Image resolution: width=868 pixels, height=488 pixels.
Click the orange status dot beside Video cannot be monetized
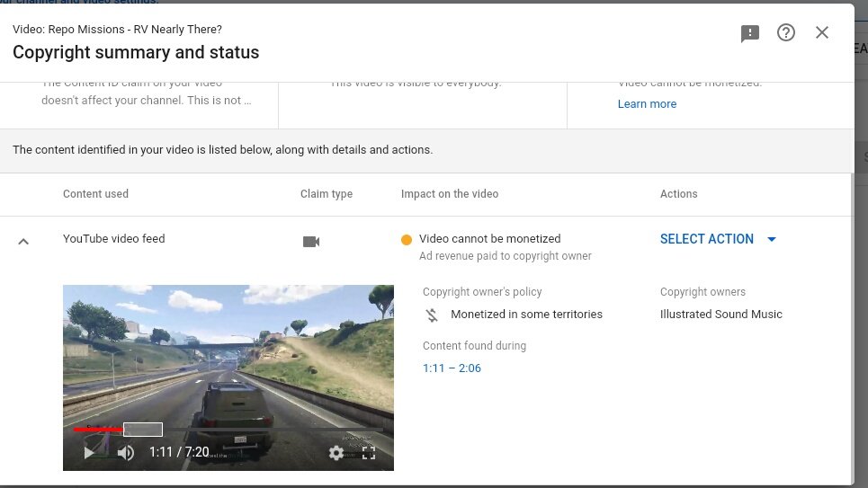coord(407,240)
